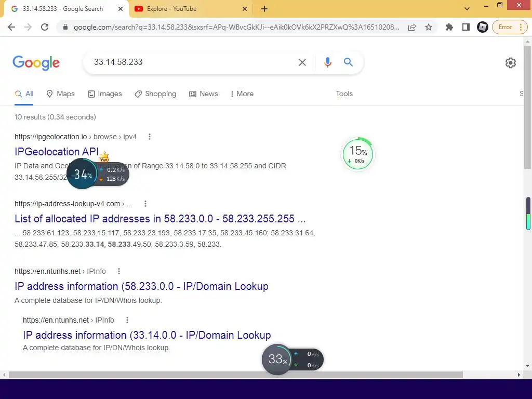
Task: Open options for ip-address-lookup-v4.com result
Action: point(145,204)
